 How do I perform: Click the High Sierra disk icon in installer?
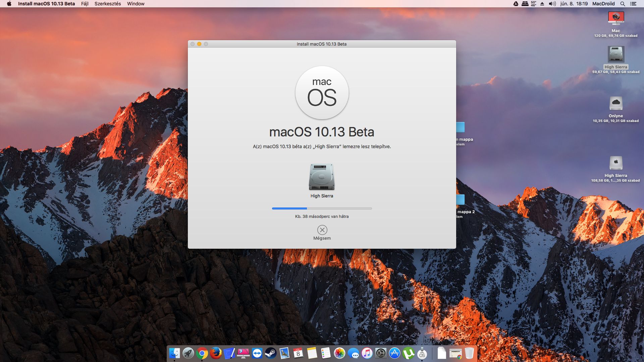[x=322, y=177]
